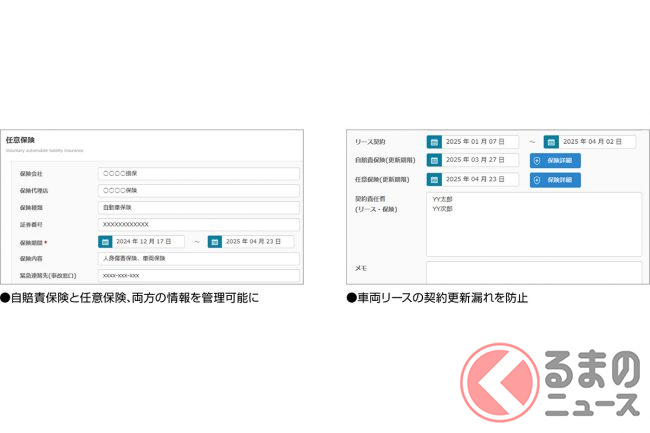Image resolution: width=650 pixels, height=433 pixels.
Task: Open calendar icon for リース契約 start date
Action: click(x=434, y=142)
